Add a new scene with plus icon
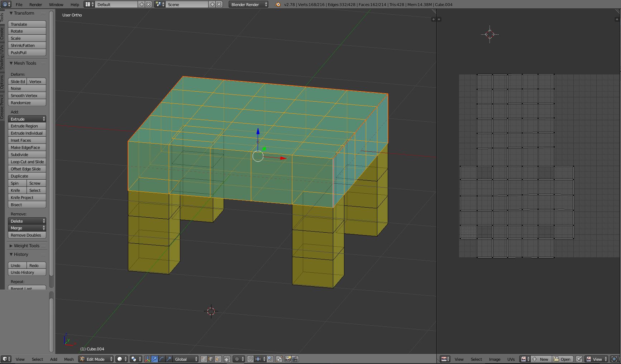This screenshot has height=364, width=621. pyautogui.click(x=212, y=5)
